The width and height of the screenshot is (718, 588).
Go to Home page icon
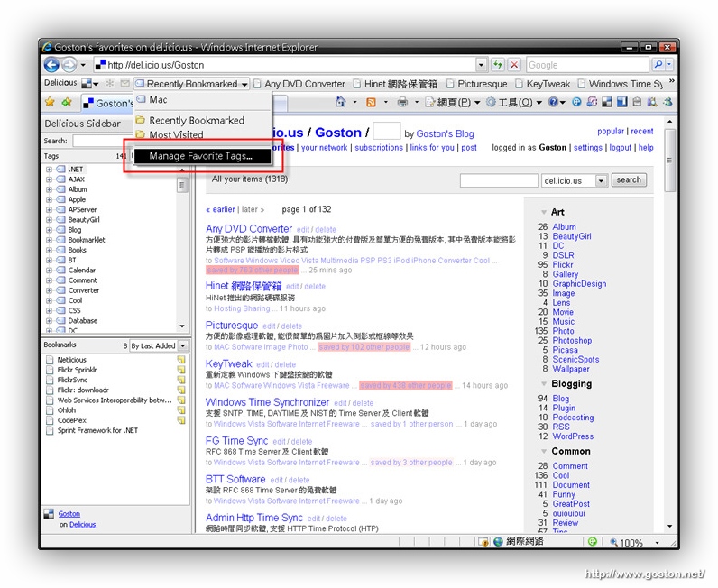(x=341, y=102)
